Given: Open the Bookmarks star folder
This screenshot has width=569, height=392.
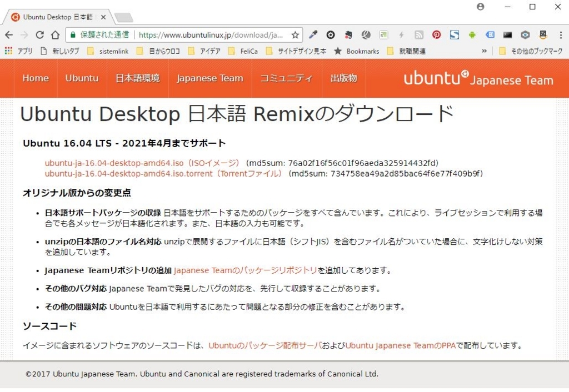Looking at the screenshot, I should pos(356,51).
